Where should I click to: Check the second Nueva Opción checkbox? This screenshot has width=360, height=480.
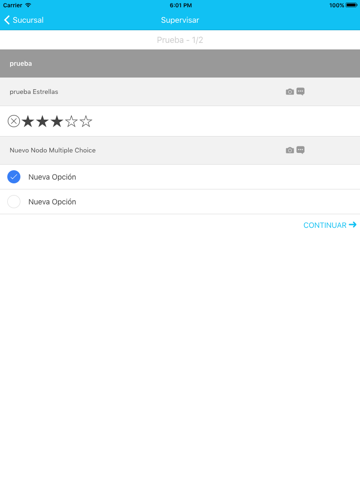[x=14, y=202]
